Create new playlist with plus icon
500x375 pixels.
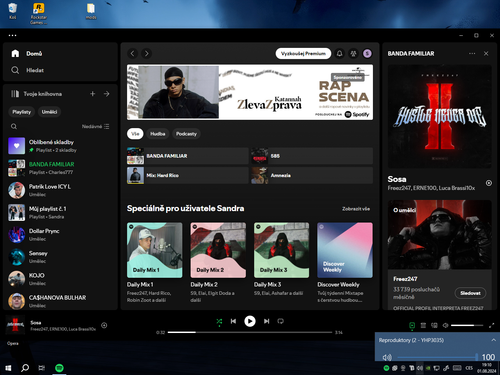[x=93, y=94]
